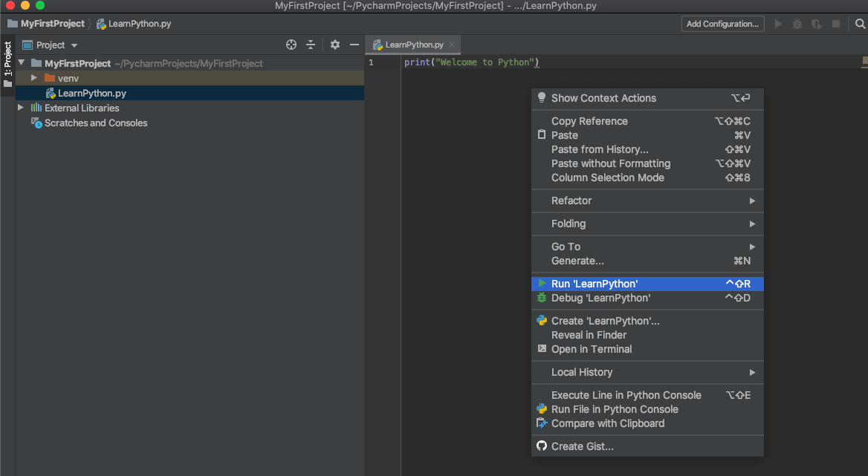
Task: Click the Add Configuration... button
Action: pyautogui.click(x=722, y=24)
